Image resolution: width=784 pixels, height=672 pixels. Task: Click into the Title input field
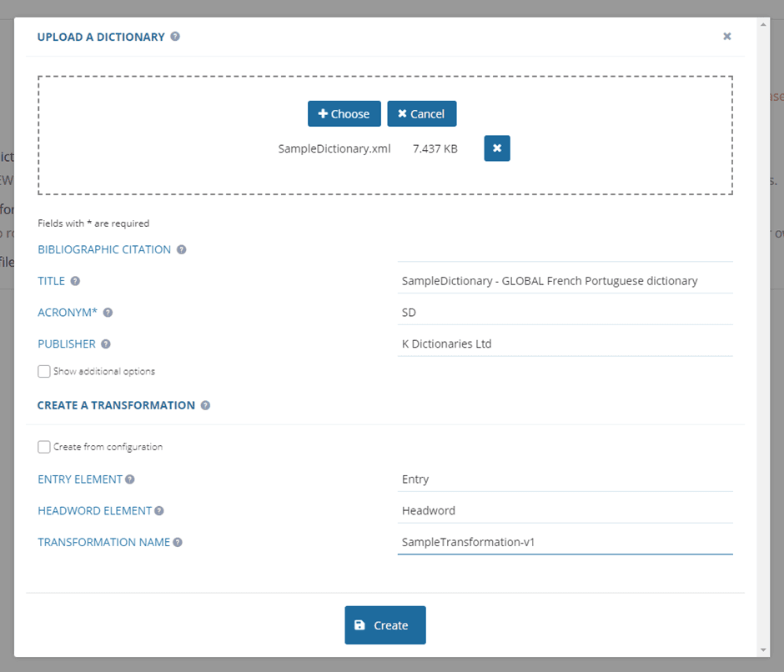point(565,281)
